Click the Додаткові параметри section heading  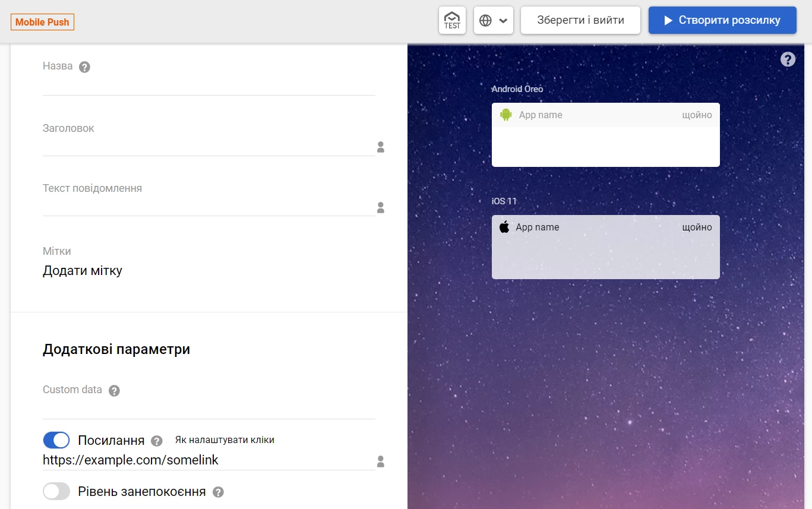116,349
